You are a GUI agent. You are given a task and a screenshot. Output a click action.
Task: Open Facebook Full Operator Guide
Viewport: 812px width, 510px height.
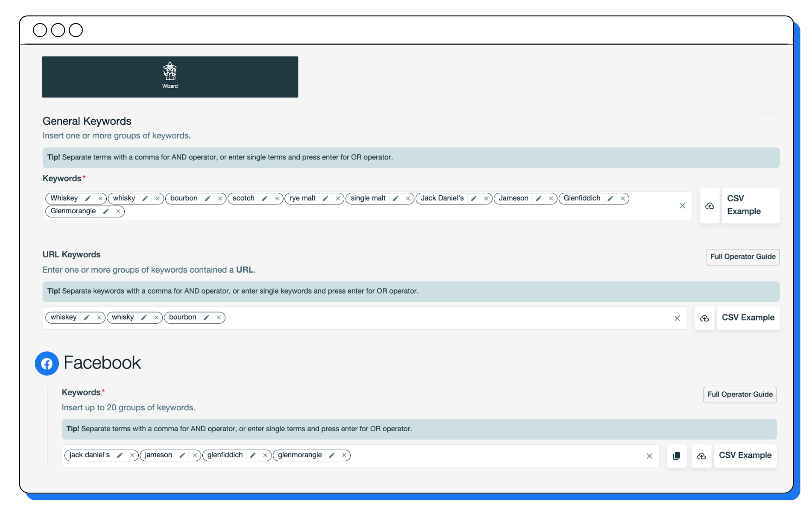pos(740,395)
